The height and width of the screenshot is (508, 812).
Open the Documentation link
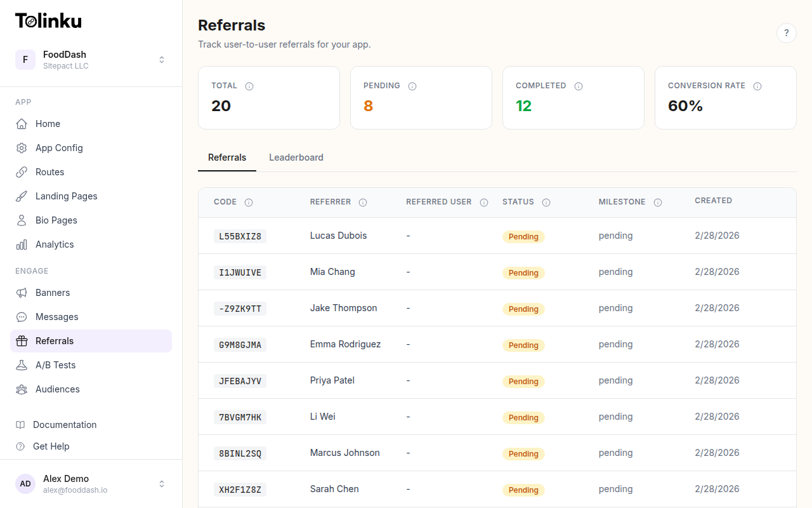[63, 424]
